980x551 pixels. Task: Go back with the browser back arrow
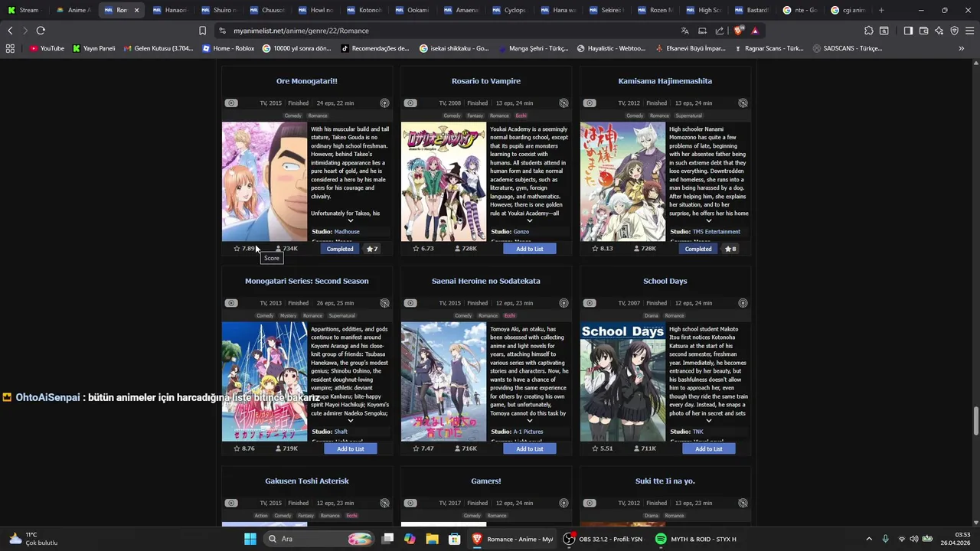(10, 31)
